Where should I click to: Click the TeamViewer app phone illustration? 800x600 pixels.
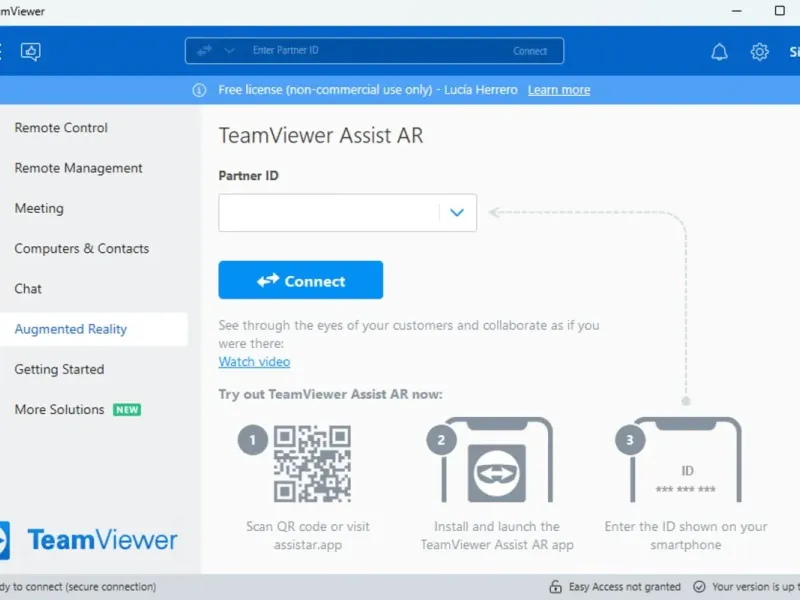497,460
